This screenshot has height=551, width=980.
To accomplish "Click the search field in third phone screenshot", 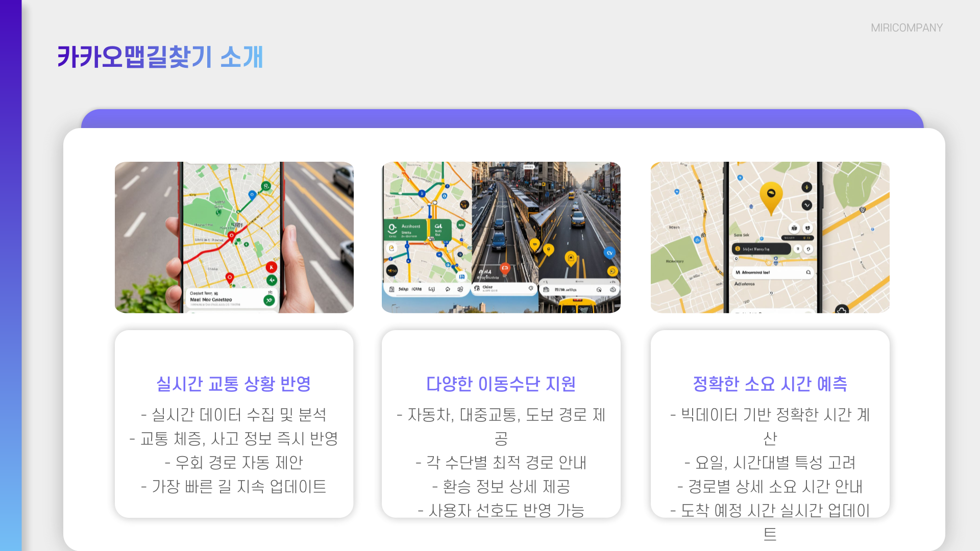I will coord(772,272).
